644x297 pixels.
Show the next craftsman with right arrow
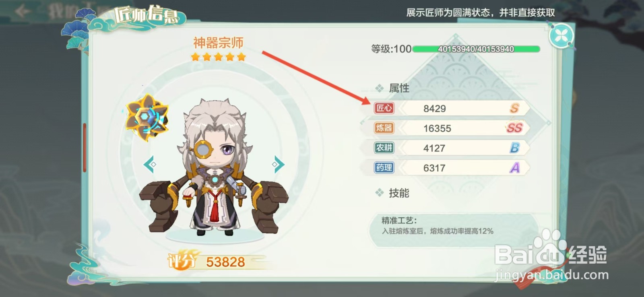click(x=278, y=164)
